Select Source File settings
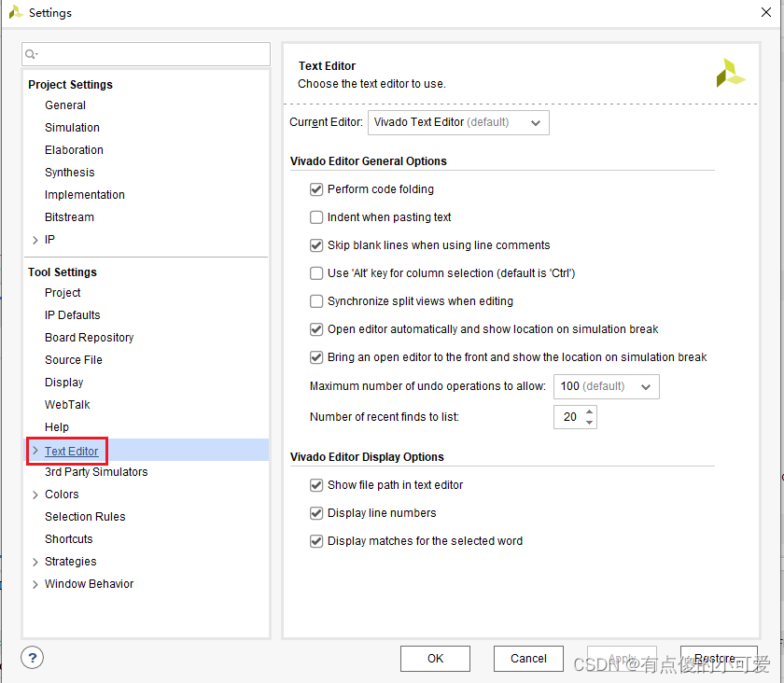 74,360
